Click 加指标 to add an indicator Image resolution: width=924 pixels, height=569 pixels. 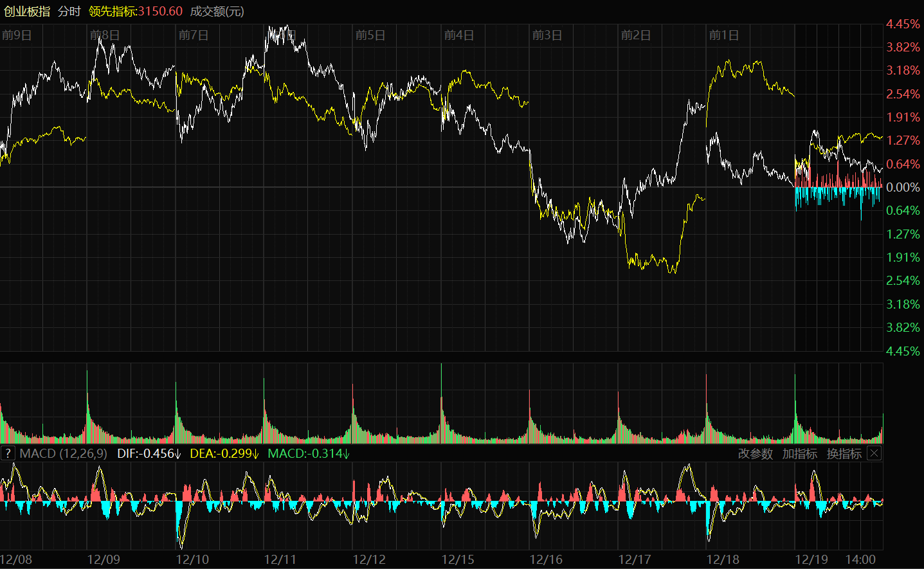pos(799,453)
